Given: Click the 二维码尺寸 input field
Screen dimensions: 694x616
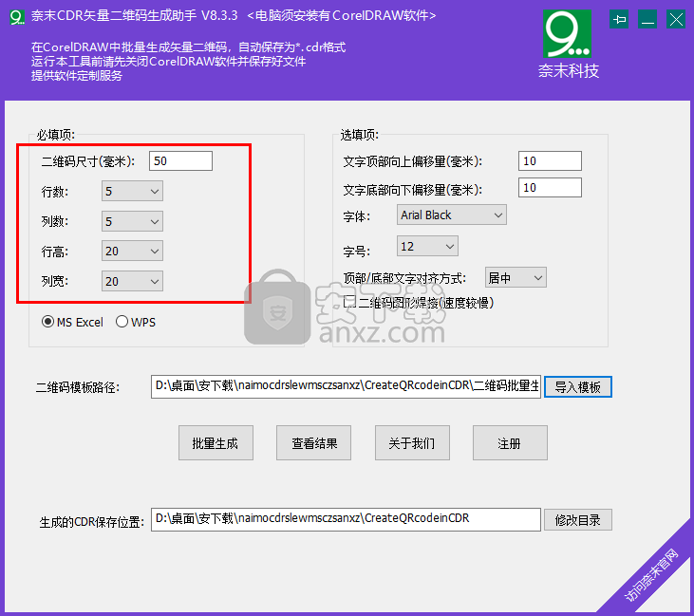Looking at the screenshot, I should tap(180, 161).
